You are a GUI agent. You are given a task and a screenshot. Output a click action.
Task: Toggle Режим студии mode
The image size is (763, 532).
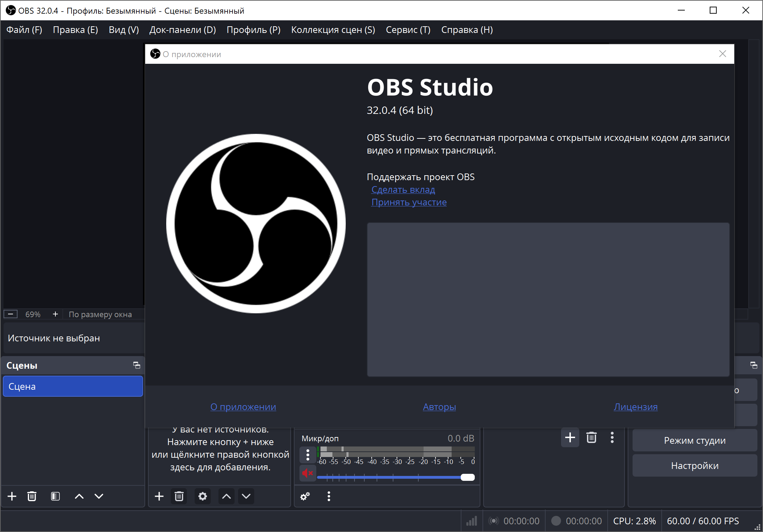tap(694, 441)
